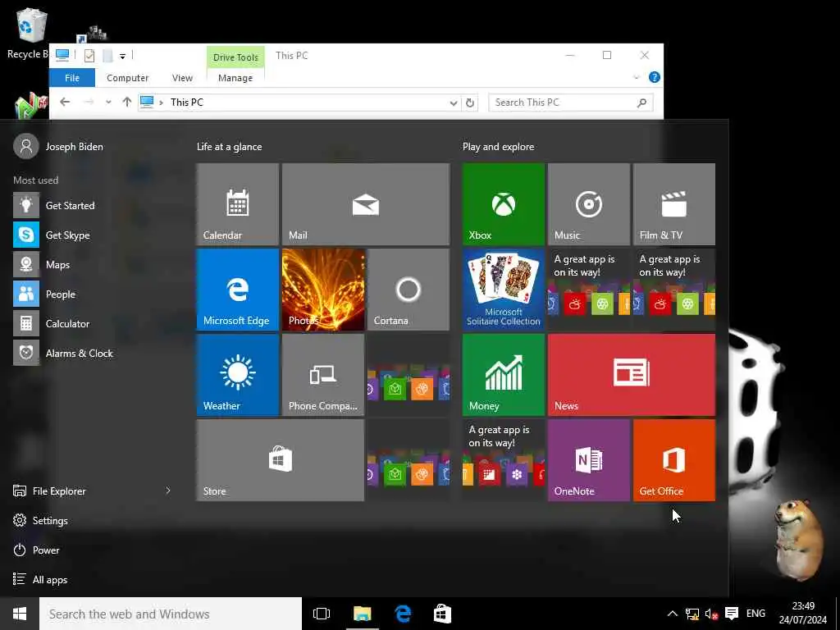Open recent locations dropdown in Explorer
The width and height of the screenshot is (840, 630).
[x=108, y=102]
